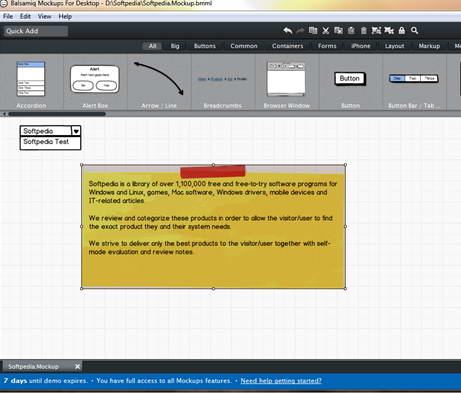This screenshot has height=393, width=461.
Task: Click the Redo arrow icon
Action: pos(300,31)
